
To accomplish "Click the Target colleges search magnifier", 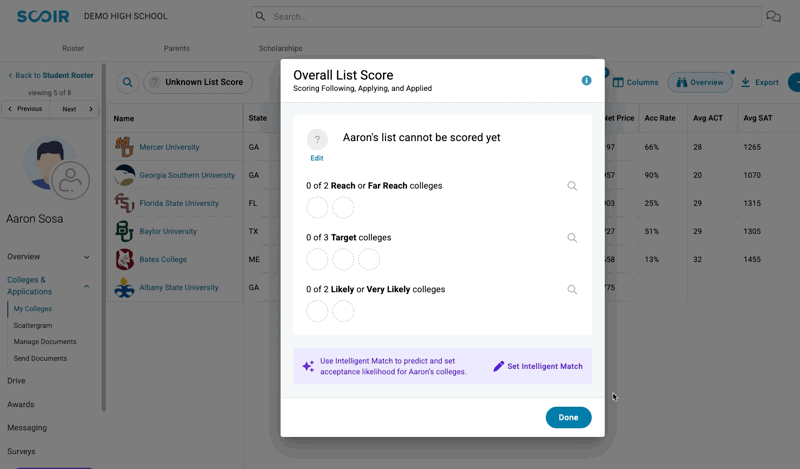I will 572,238.
